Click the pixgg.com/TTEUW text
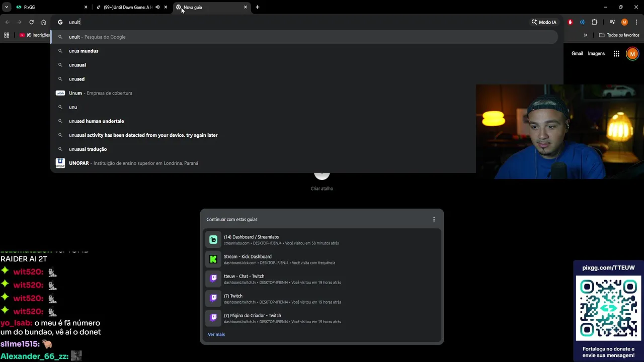 pyautogui.click(x=609, y=267)
